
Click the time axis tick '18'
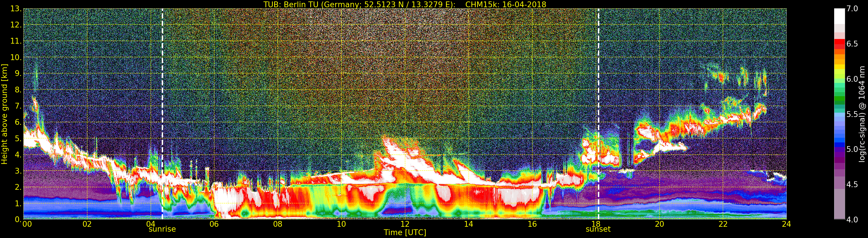coord(596,224)
